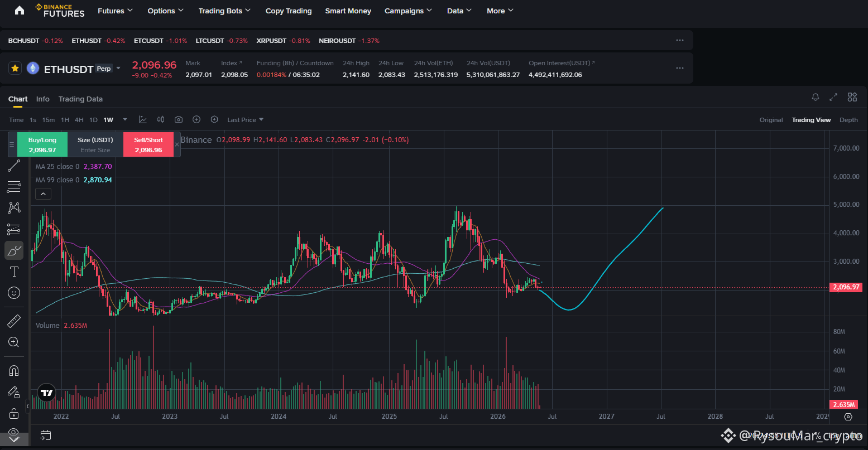Open the Last Price dropdown

(246, 120)
